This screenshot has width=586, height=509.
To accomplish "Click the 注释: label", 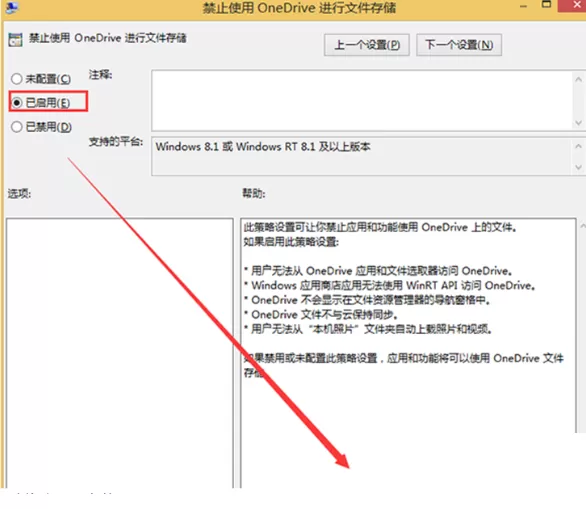I will 100,75.
